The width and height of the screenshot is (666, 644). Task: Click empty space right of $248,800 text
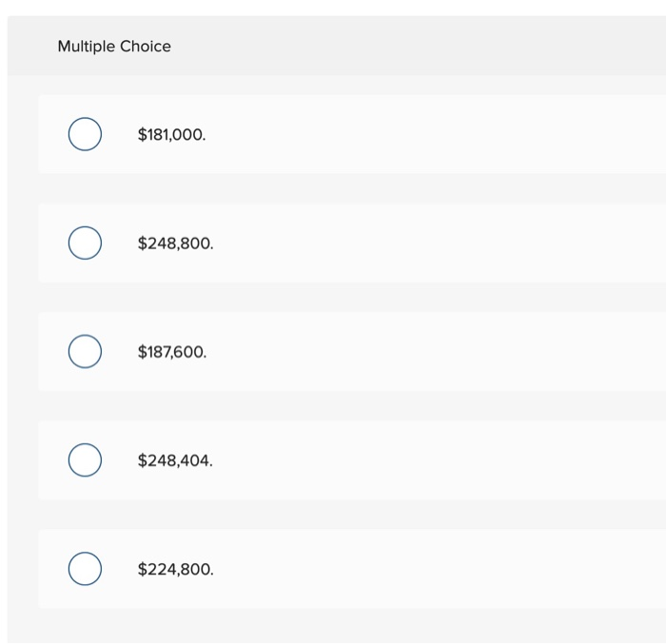coord(428,243)
